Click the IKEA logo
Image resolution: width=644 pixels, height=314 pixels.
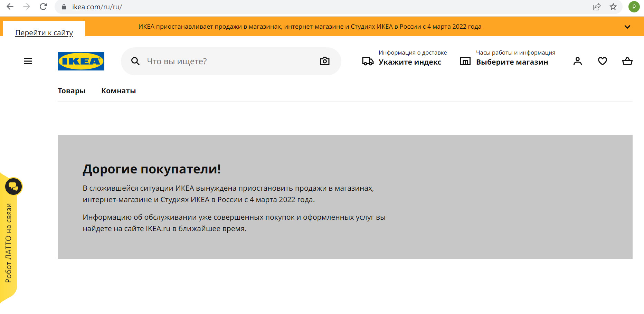81,61
